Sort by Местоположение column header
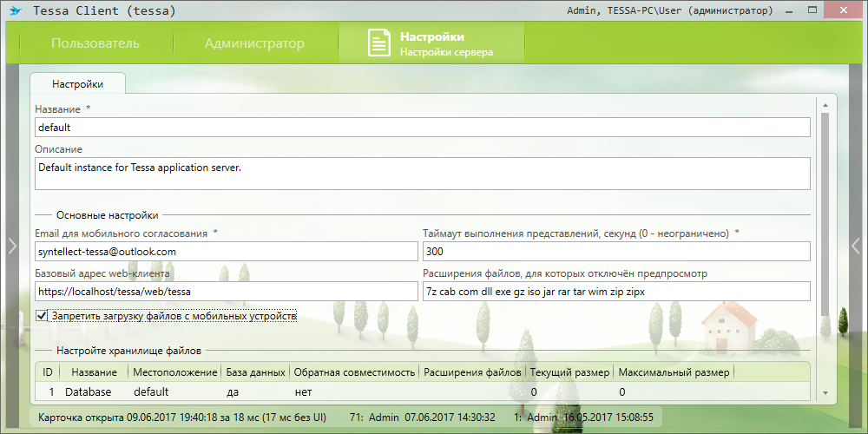This screenshot has width=868, height=434. click(x=175, y=372)
